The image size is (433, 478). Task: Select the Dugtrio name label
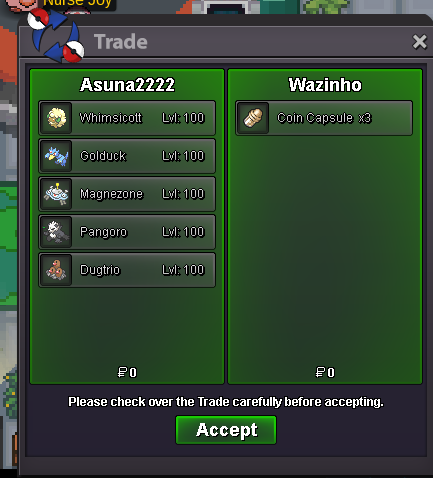tap(100, 270)
